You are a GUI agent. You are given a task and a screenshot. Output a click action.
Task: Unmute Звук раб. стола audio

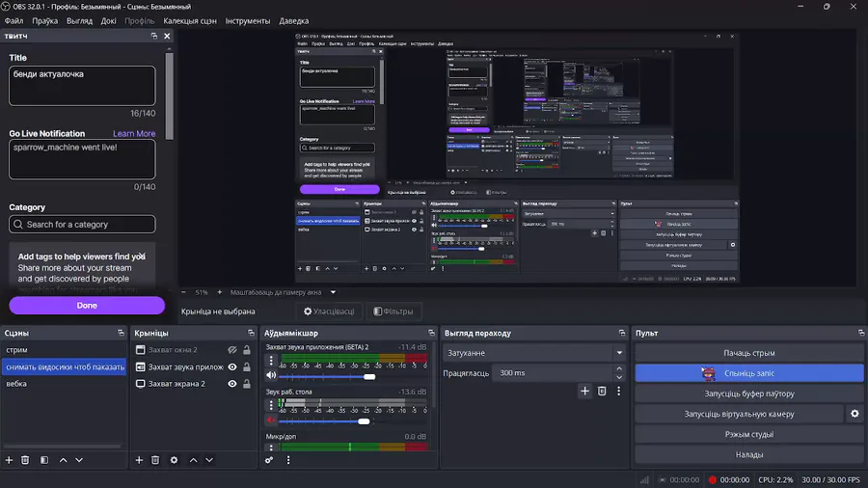(271, 420)
